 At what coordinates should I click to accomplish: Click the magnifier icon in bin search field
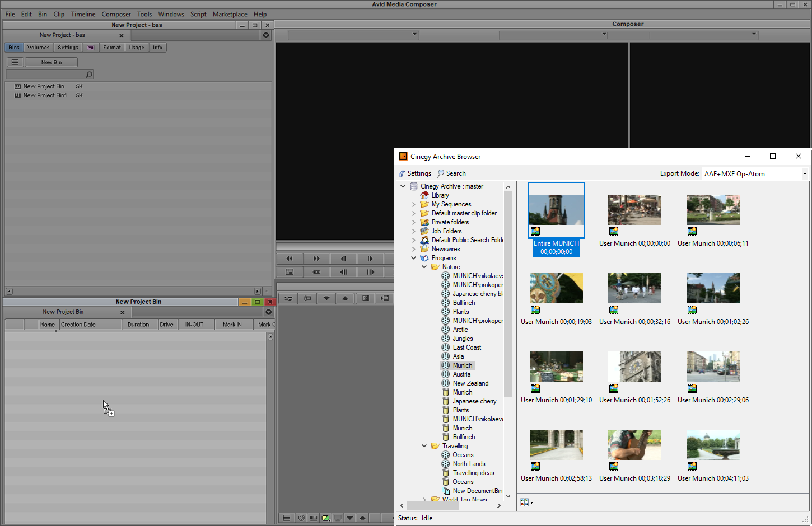point(88,74)
